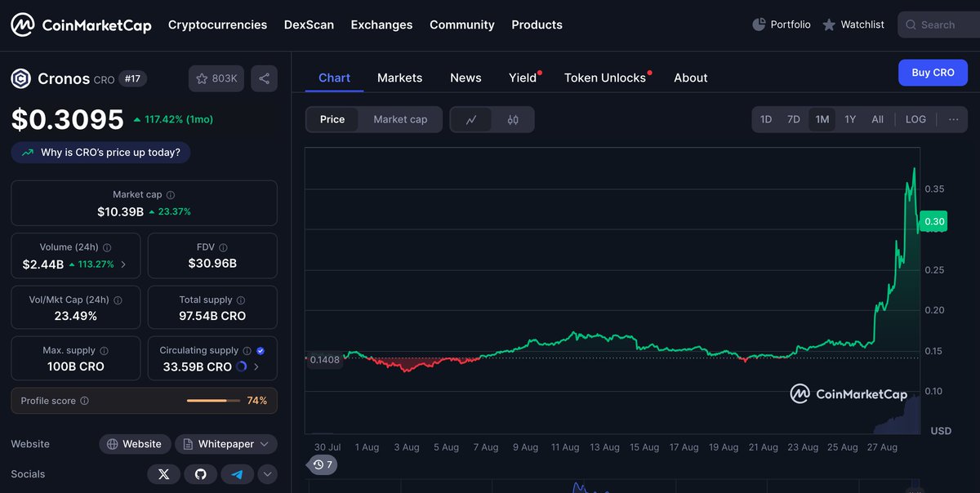Open Cronos Telegram social link
Image resolution: width=980 pixels, height=493 pixels.
(238, 474)
